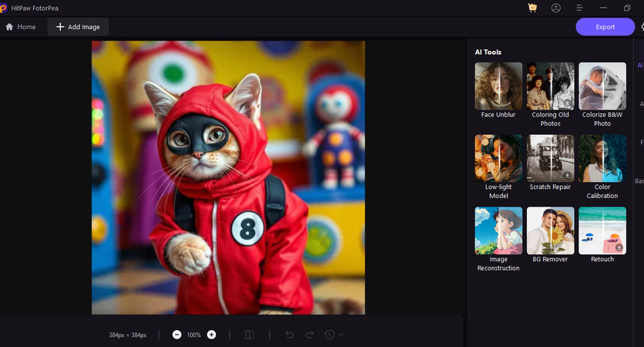
Task: Click the BG Remover label
Action: [x=550, y=259]
